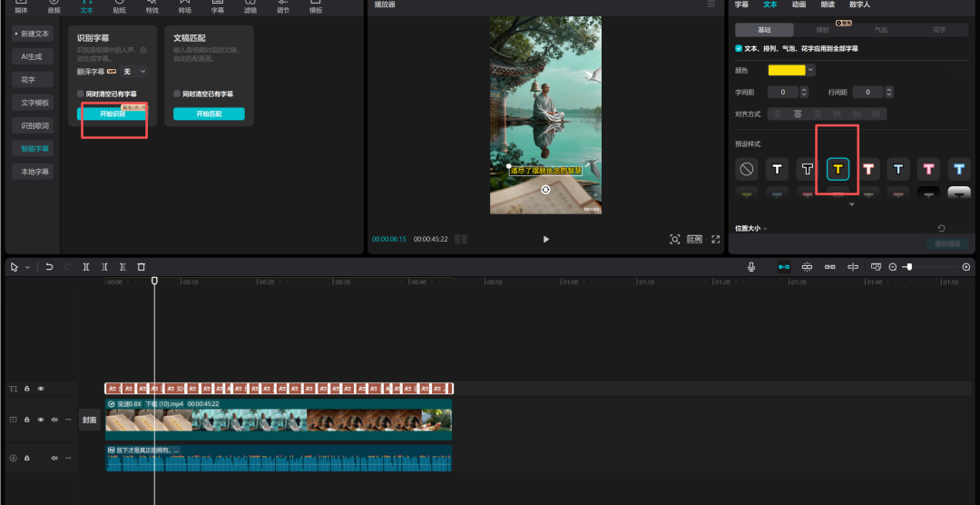Switch to the 动画 tab in properties
This screenshot has height=505, width=980.
tap(799, 5)
